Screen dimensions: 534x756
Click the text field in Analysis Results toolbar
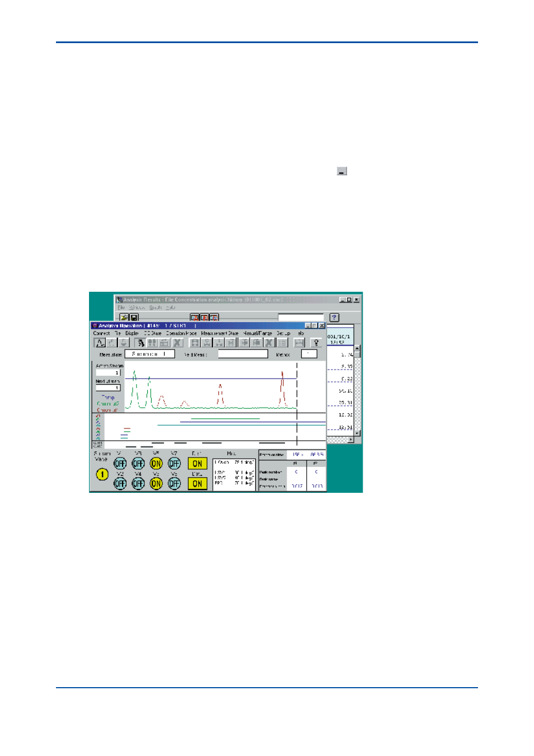pyautogui.click(x=301, y=318)
